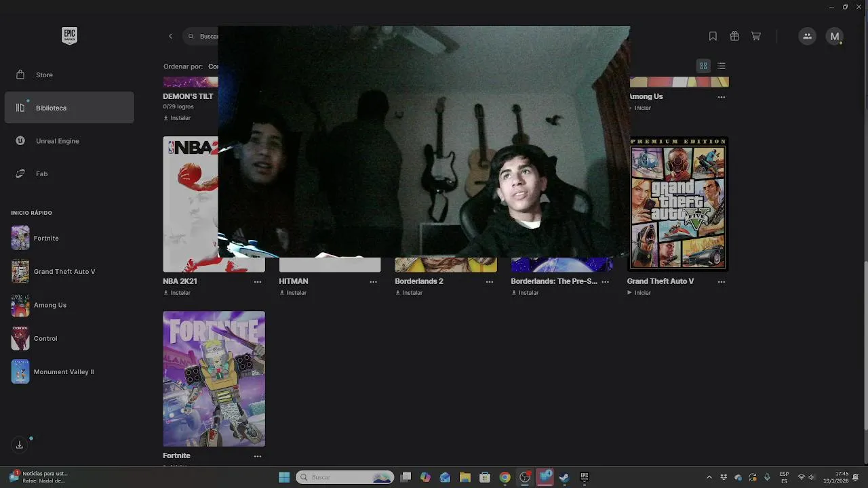Open the Wi-Fi network tray icon

pos(802,477)
